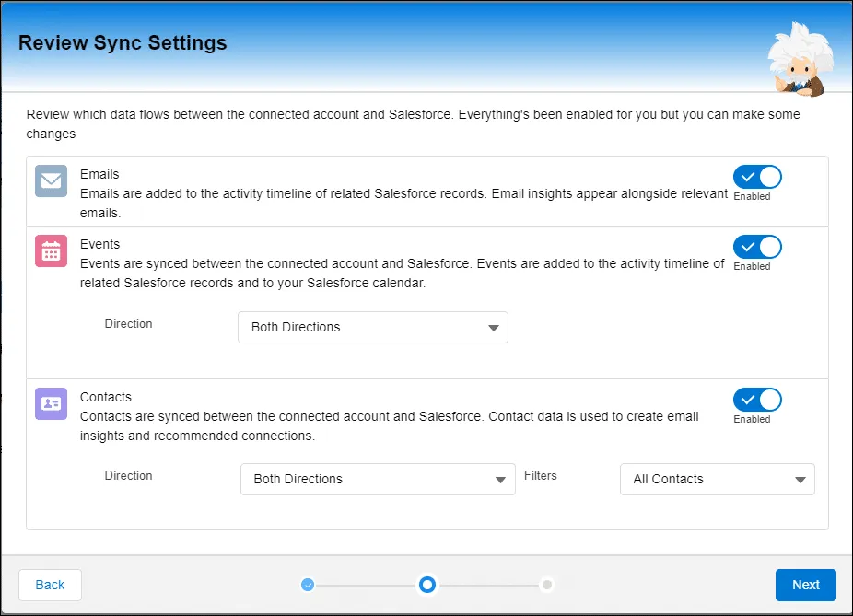Click the completed first progress step
This screenshot has height=616, width=853.
pyautogui.click(x=308, y=585)
